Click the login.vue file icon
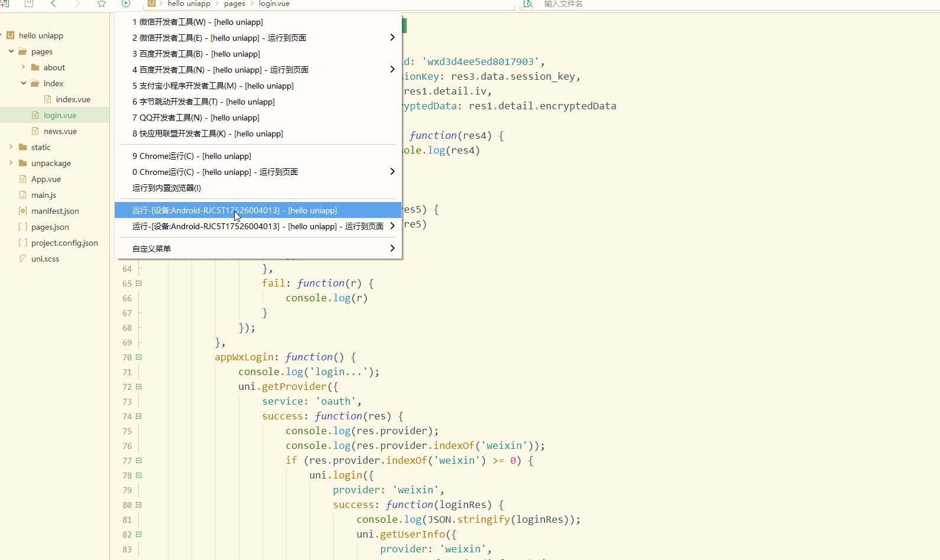Screen dimensions: 940x560 (x=35, y=115)
